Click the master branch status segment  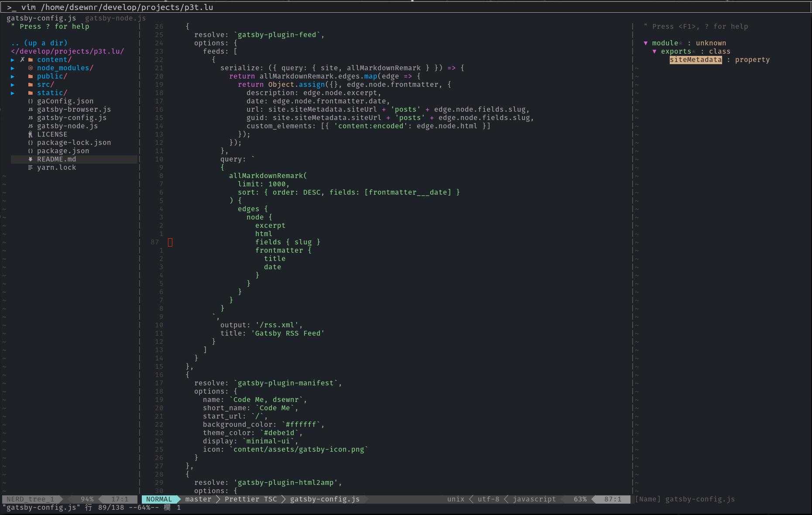[x=198, y=499]
